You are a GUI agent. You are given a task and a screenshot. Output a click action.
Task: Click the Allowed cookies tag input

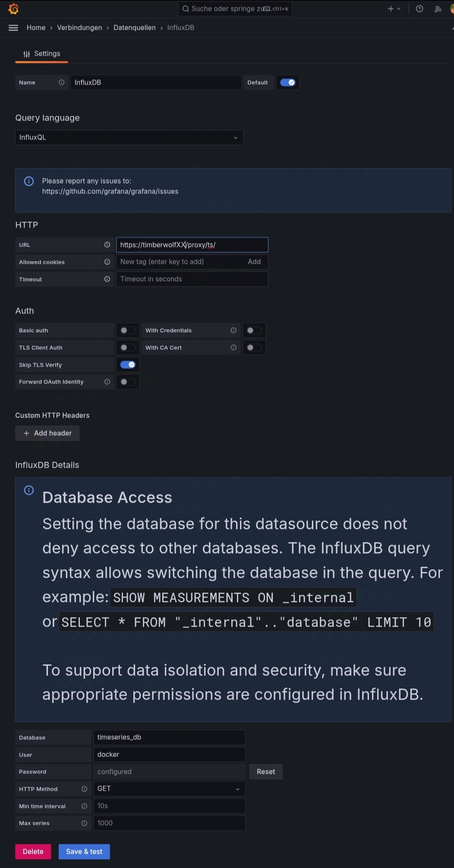tap(181, 262)
